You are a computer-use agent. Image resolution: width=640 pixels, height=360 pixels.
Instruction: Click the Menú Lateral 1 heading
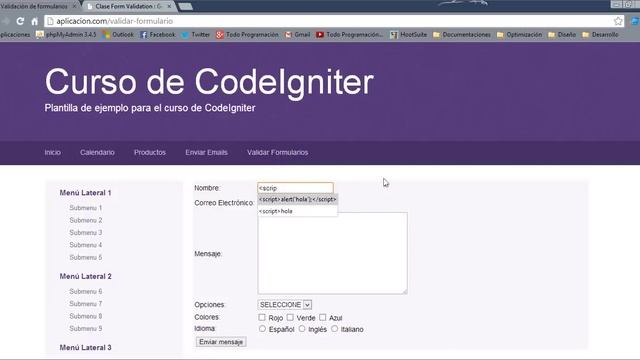point(85,193)
